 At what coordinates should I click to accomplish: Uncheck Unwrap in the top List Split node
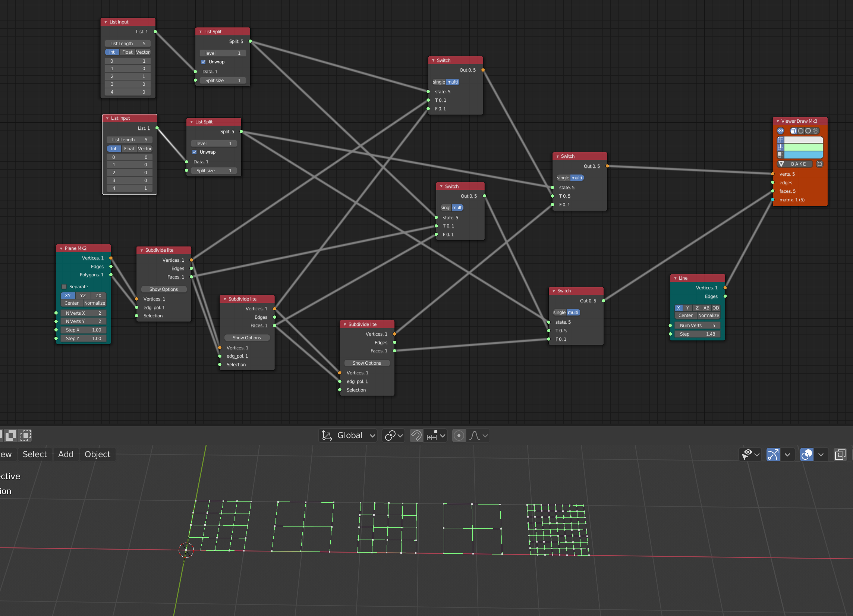pyautogui.click(x=204, y=62)
